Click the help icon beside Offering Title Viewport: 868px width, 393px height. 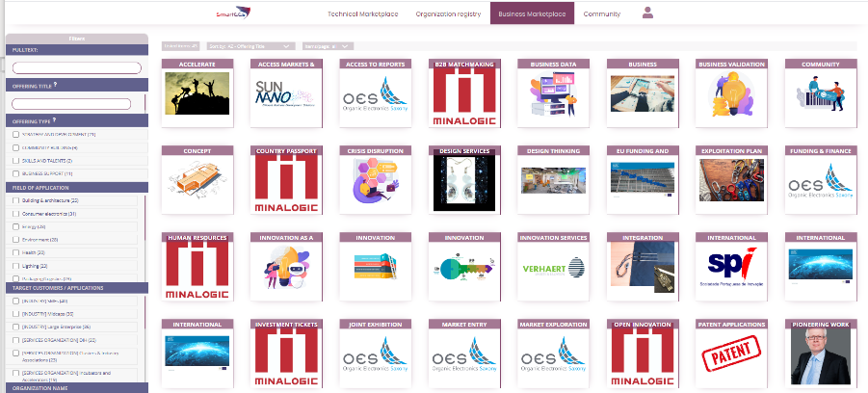click(56, 85)
